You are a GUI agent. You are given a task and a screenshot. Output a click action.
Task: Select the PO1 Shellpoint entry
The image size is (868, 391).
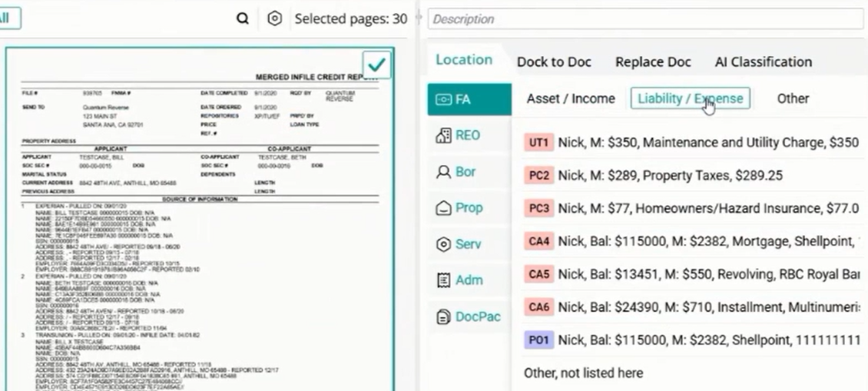[x=692, y=340]
